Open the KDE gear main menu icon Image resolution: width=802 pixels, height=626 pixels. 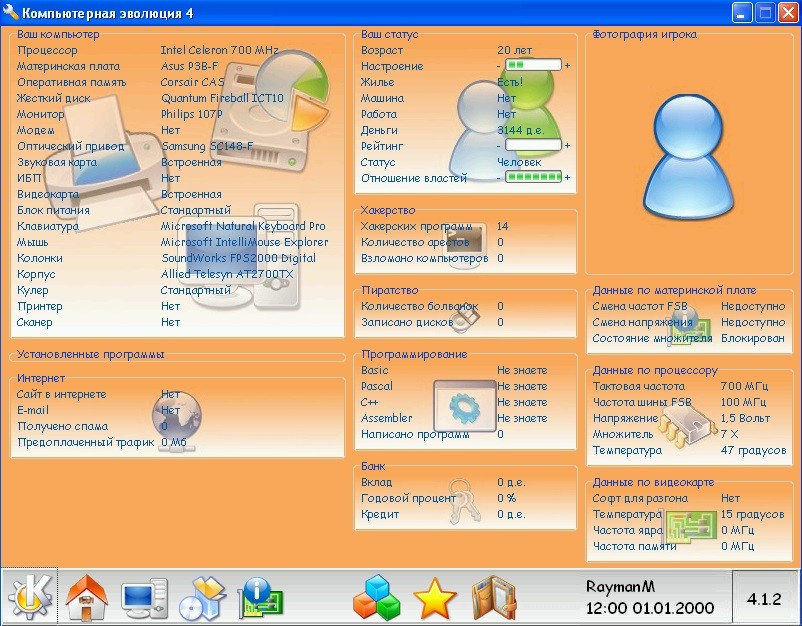29,597
